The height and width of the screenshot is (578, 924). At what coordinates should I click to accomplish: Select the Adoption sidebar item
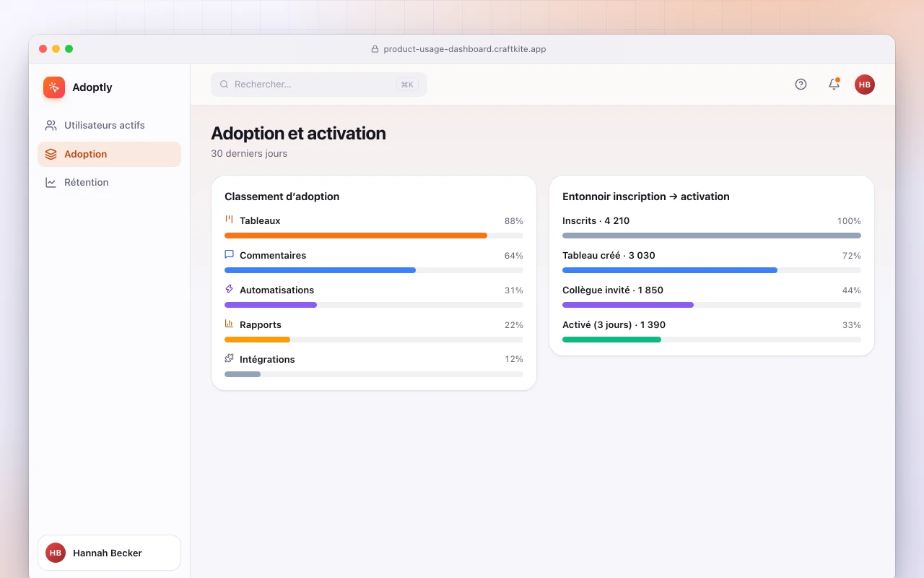(109, 155)
